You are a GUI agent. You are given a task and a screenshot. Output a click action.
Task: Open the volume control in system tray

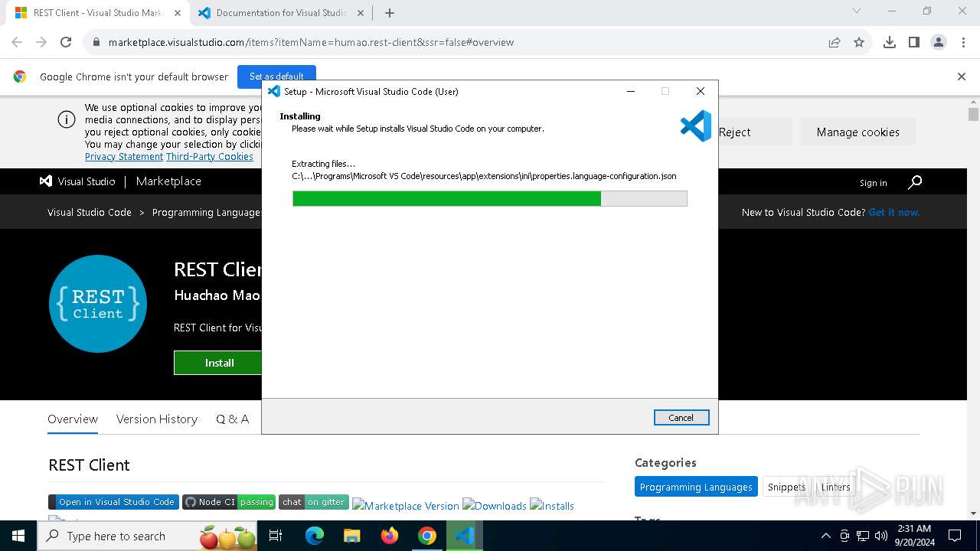point(880,536)
